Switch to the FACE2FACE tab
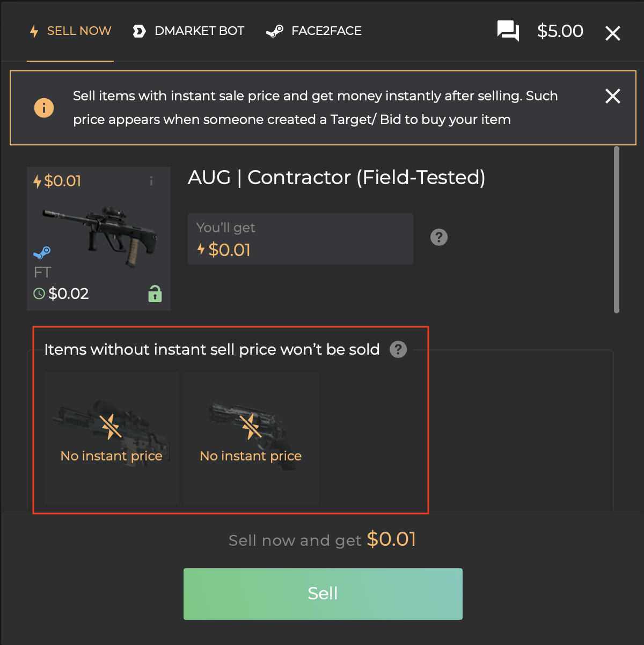This screenshot has width=644, height=645. pyautogui.click(x=314, y=31)
